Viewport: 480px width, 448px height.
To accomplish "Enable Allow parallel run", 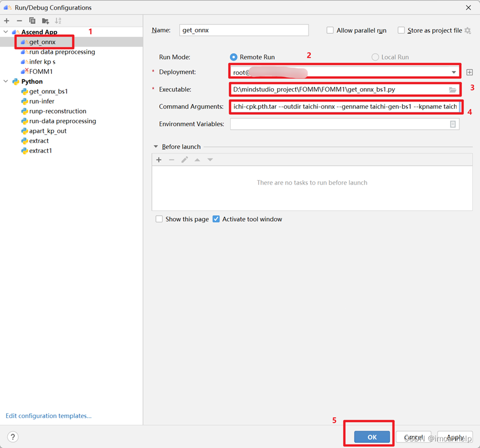I will [x=330, y=30].
